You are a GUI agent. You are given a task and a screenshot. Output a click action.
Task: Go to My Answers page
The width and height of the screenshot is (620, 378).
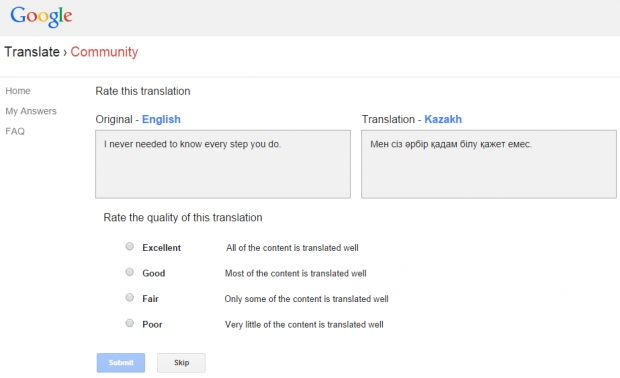pyautogui.click(x=31, y=111)
